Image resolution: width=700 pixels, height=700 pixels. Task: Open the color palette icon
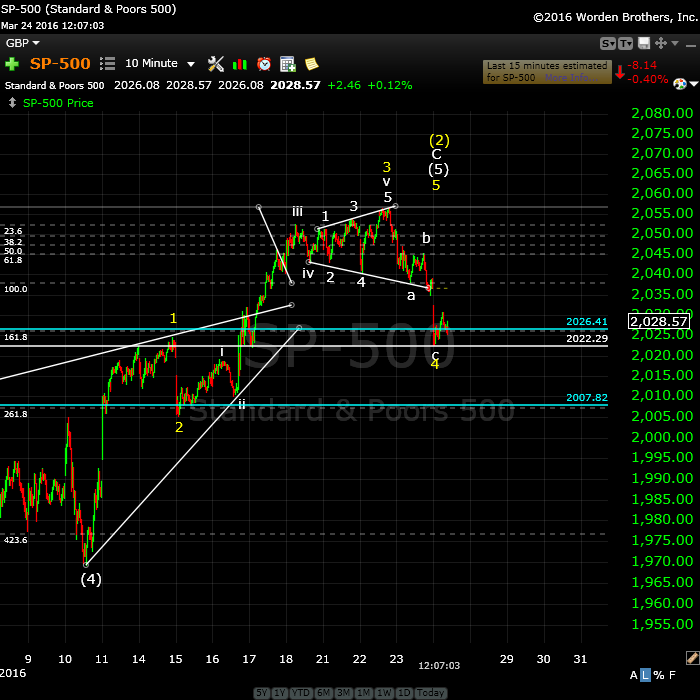(679, 84)
